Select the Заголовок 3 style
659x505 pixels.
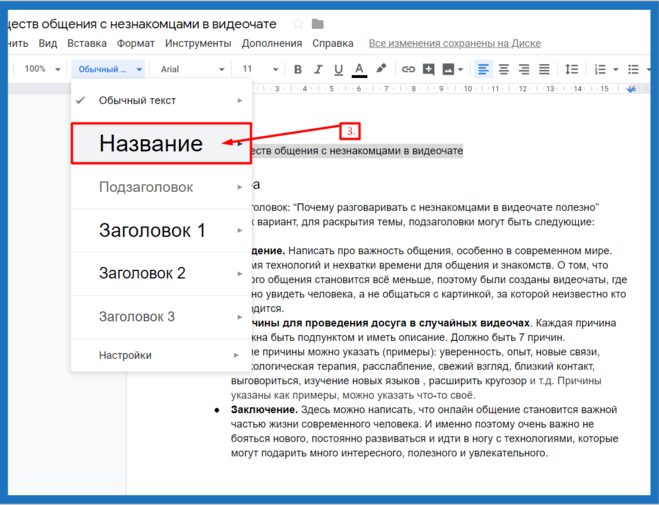[161, 317]
